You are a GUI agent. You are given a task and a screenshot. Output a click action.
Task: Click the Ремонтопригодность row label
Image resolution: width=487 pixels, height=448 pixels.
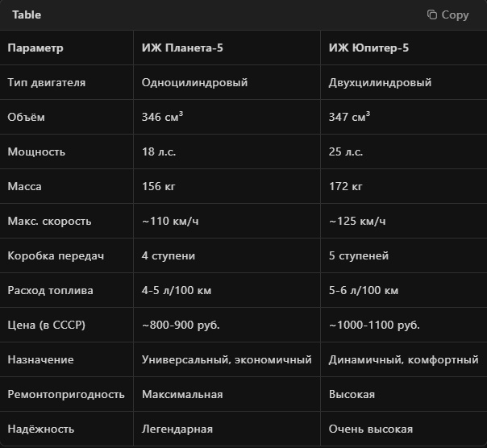point(66,394)
